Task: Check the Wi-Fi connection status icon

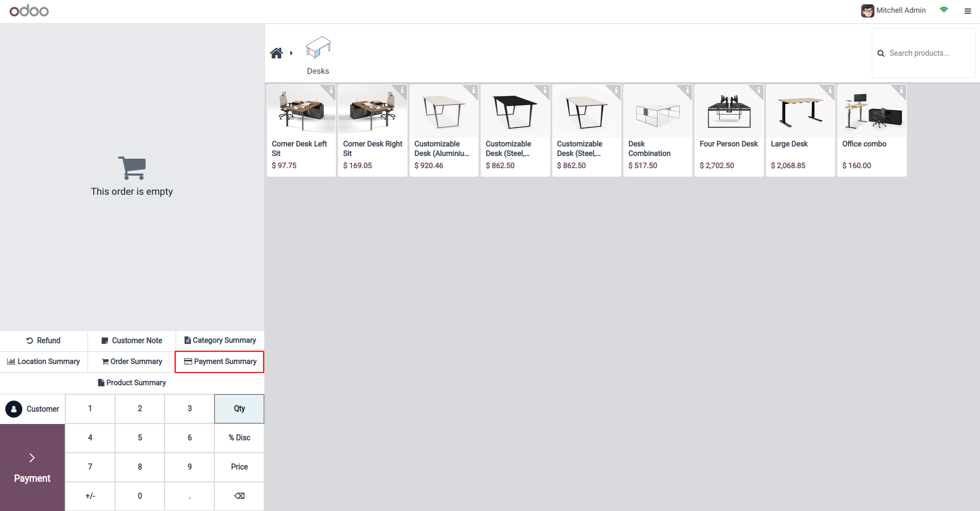Action: 944,10
